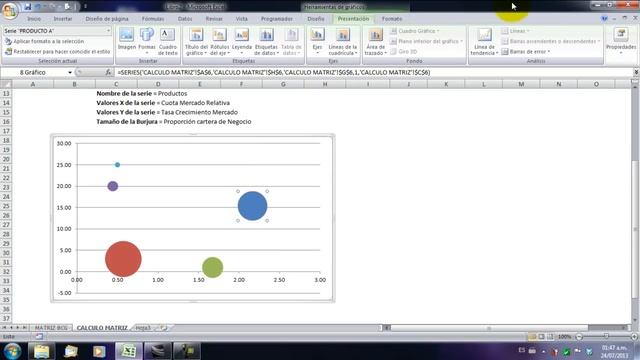
Task: Click Restablecer para hacer coincidir el estilo
Action: (58, 52)
